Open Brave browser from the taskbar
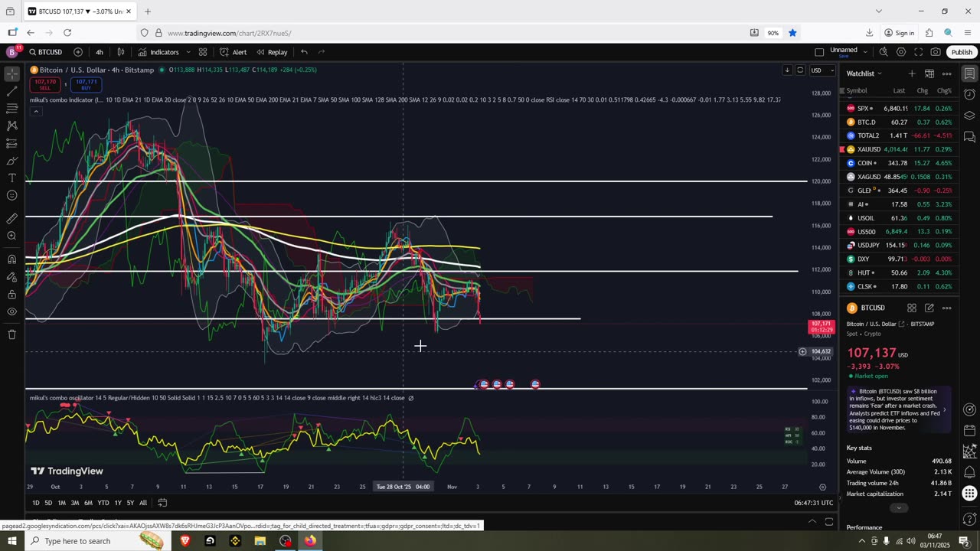Image resolution: width=980 pixels, height=551 pixels. click(x=185, y=541)
